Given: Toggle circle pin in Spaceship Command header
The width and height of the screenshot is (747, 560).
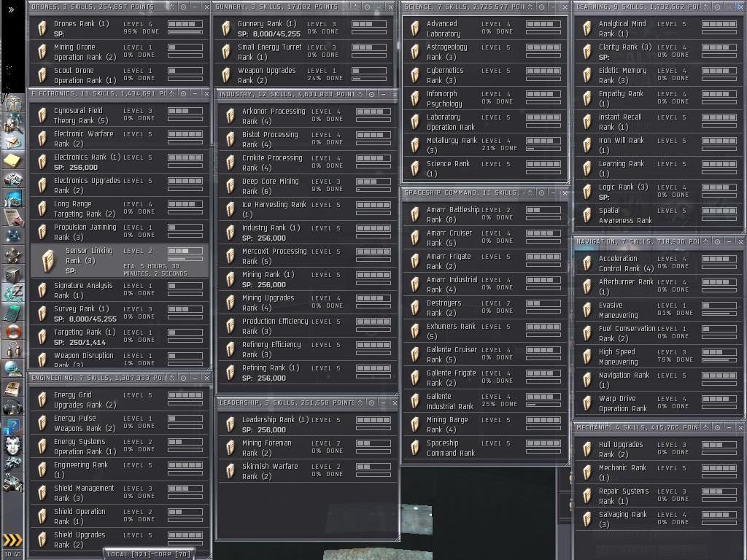Looking at the screenshot, I should coord(542,192).
